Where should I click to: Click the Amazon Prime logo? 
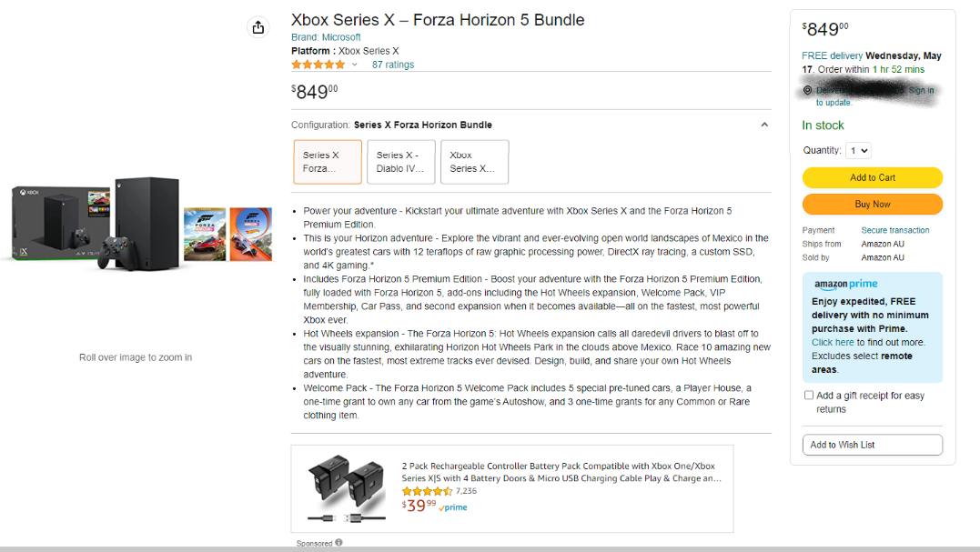(845, 285)
